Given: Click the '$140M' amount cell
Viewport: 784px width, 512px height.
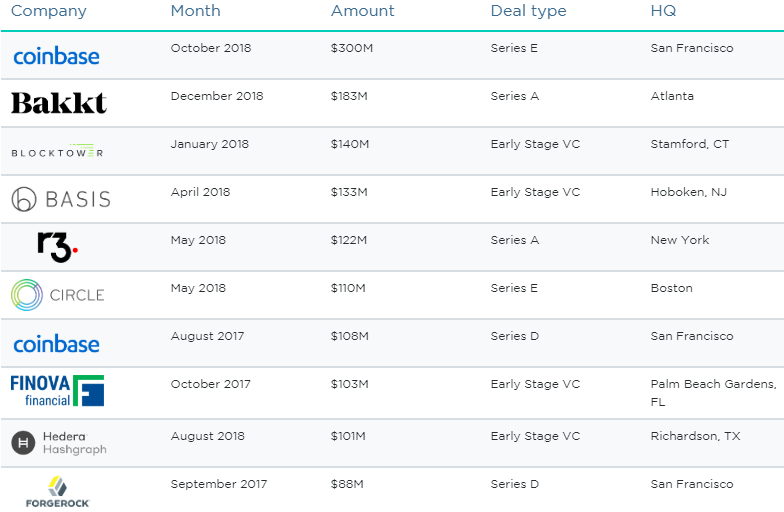Looking at the screenshot, I should pyautogui.click(x=350, y=144).
